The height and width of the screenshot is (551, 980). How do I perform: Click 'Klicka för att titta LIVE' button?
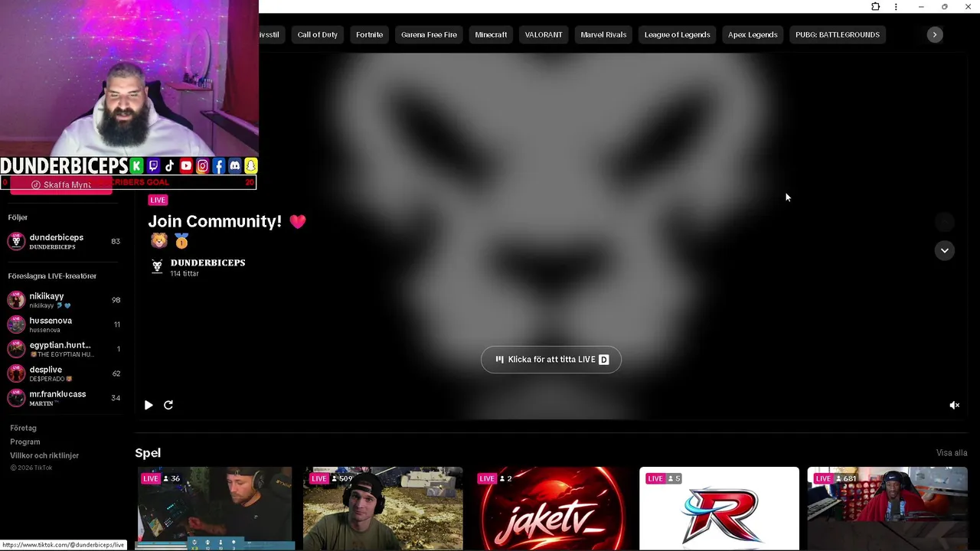pyautogui.click(x=551, y=360)
